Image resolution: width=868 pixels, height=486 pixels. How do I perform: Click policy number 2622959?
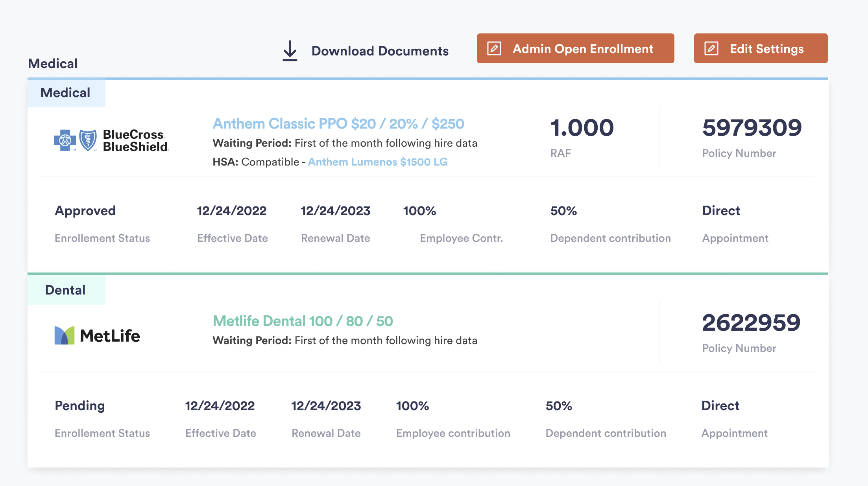[x=751, y=322]
